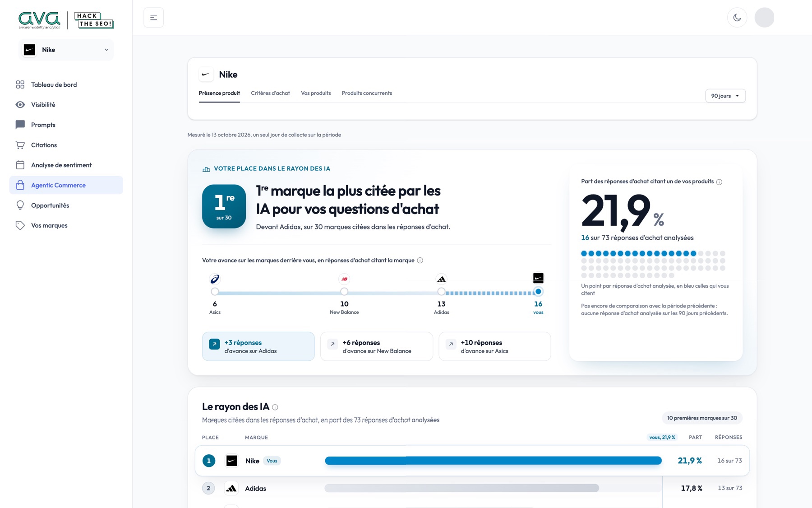Click the Vos marques tag icon
Screen dimensions: 812x508
pos(20,225)
